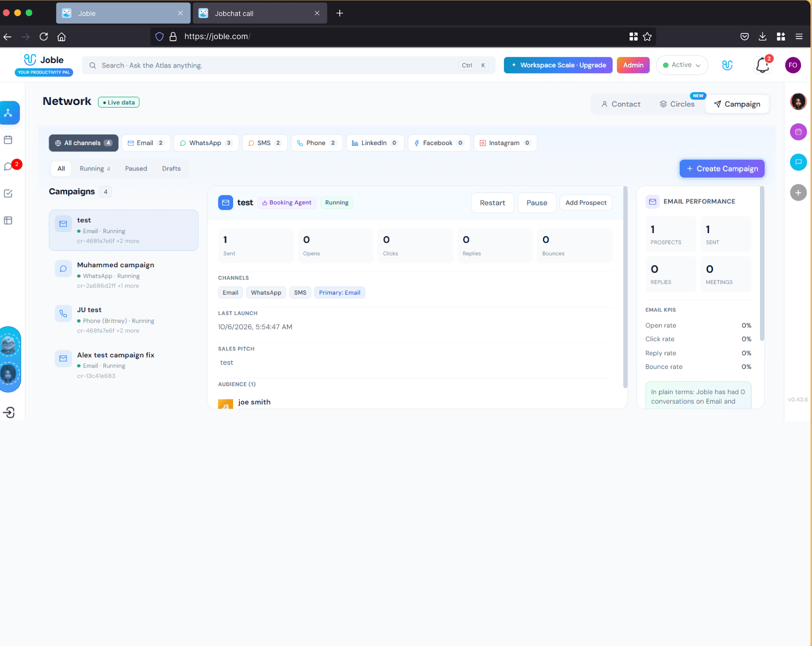Filter campaigns by WhatsApp channel
Viewport: 812px width, 646px height.
(x=206, y=143)
